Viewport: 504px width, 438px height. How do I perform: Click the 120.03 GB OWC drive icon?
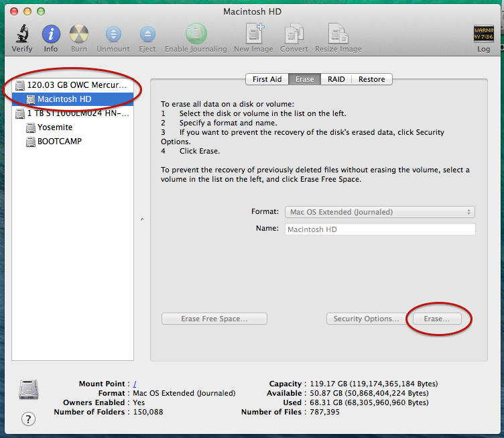point(20,85)
